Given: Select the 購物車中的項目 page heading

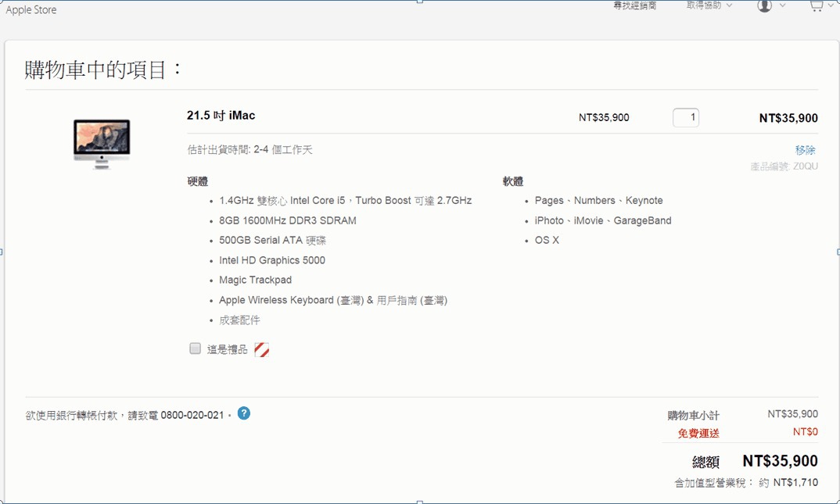Looking at the screenshot, I should (104, 70).
